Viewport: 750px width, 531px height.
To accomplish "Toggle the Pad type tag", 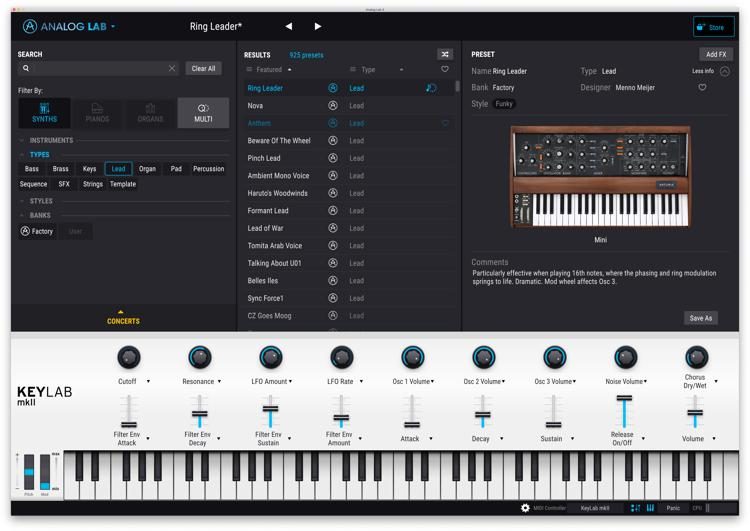I will (x=176, y=169).
